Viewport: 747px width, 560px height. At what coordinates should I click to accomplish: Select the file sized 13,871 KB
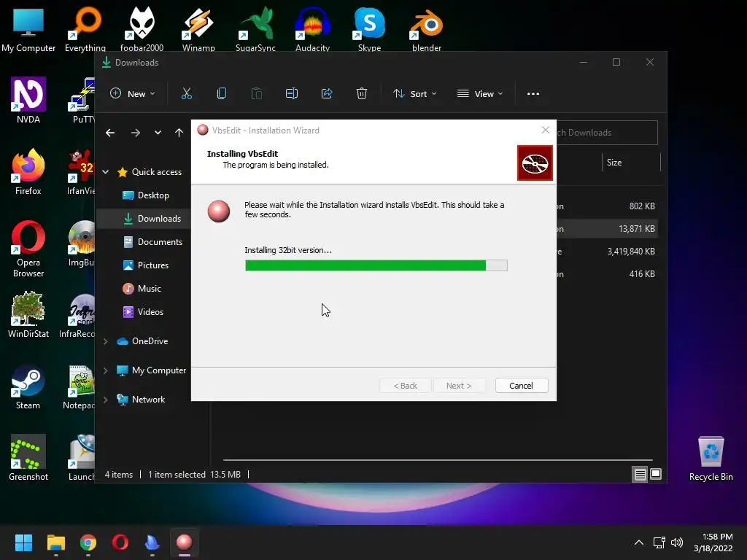[609, 229]
